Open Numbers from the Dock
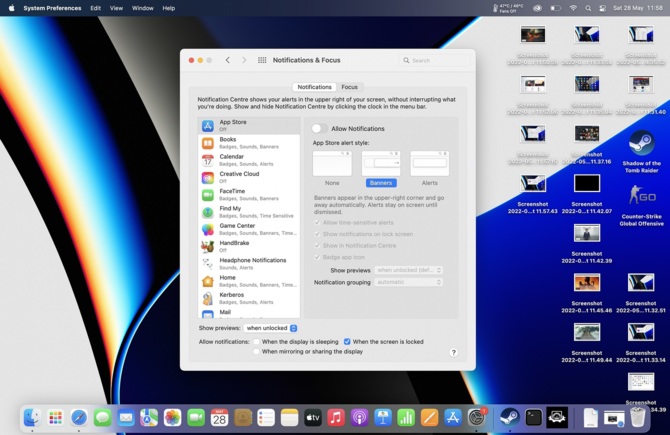670x435 pixels. (x=406, y=417)
